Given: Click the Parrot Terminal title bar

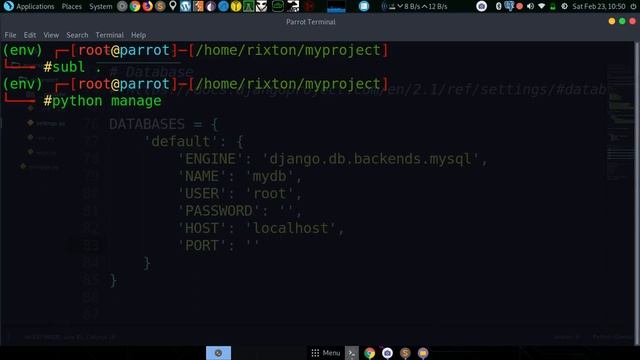Looking at the screenshot, I should [311, 22].
